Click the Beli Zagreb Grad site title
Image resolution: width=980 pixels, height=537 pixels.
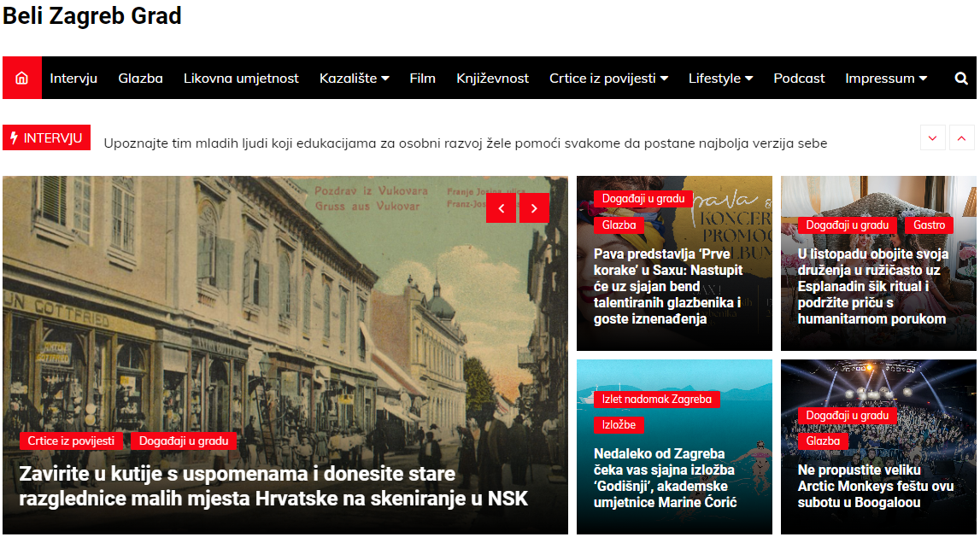[92, 16]
